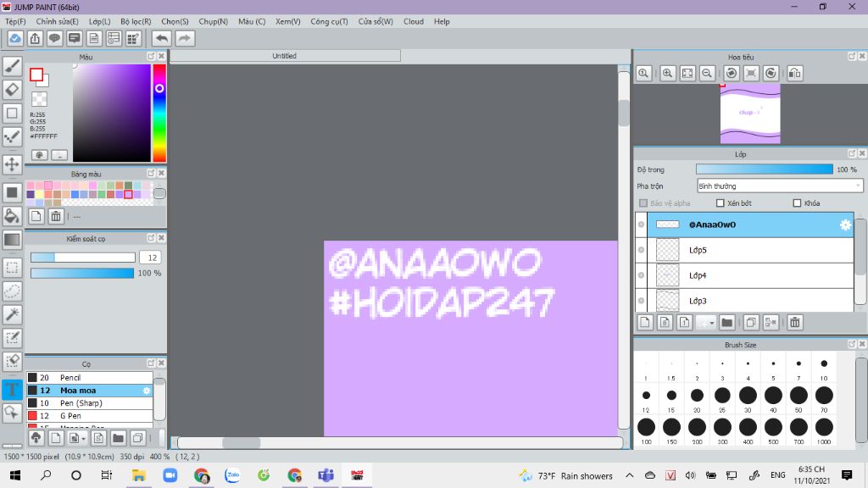Add a new layer in layer panel
This screenshot has height=488, width=868.
click(645, 322)
